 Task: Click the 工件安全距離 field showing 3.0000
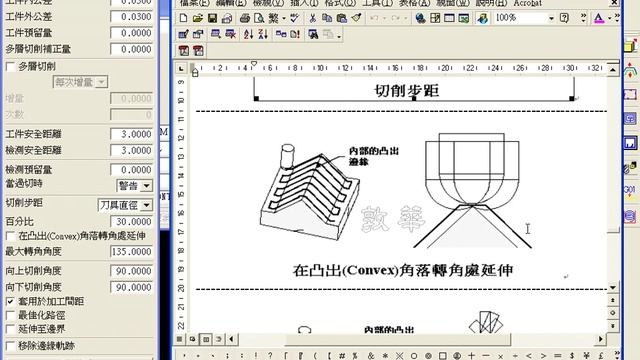[131, 134]
